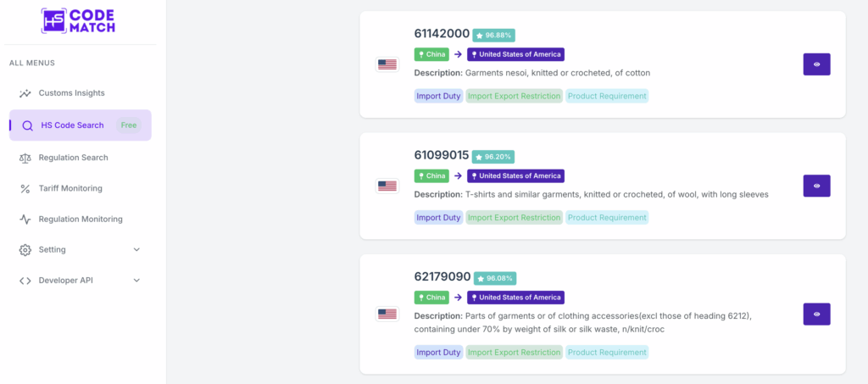The image size is (868, 384).
Task: View details for HS code 61099015
Action: coord(816,186)
